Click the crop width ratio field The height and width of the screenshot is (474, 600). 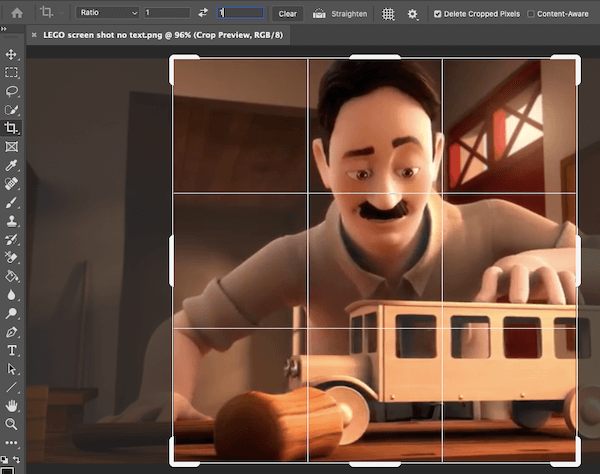[x=167, y=13]
